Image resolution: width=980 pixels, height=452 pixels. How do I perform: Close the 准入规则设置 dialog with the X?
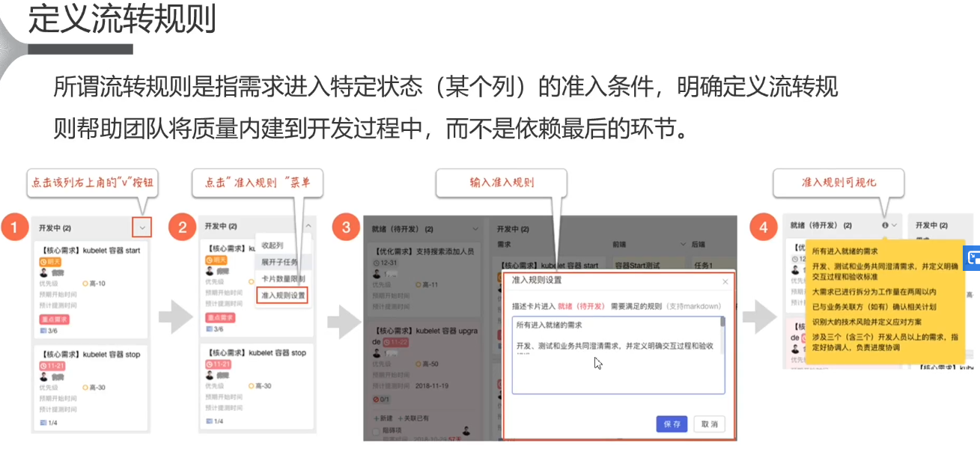point(725,281)
